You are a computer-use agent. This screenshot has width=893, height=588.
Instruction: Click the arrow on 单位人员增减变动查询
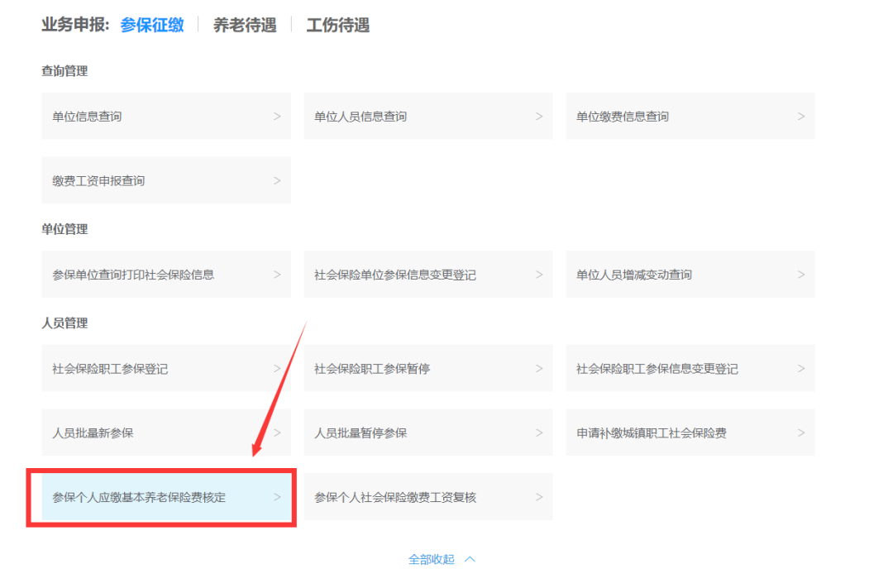(801, 275)
